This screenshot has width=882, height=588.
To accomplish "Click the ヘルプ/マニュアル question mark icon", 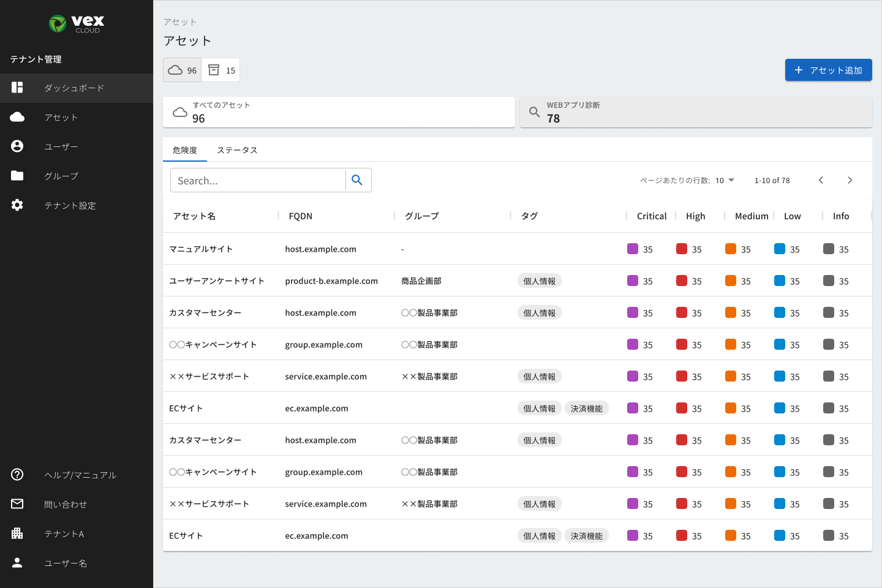I will point(17,475).
